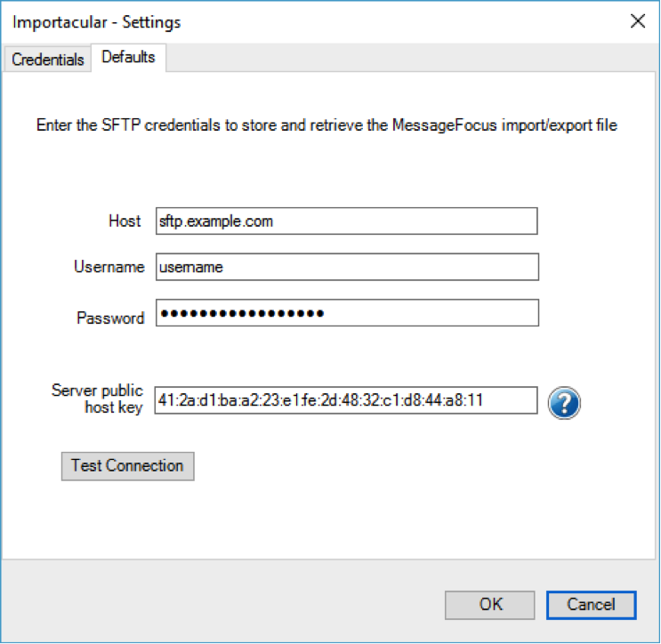Click the Importacular - Settings title text
This screenshot has width=661, height=644.
(97, 22)
